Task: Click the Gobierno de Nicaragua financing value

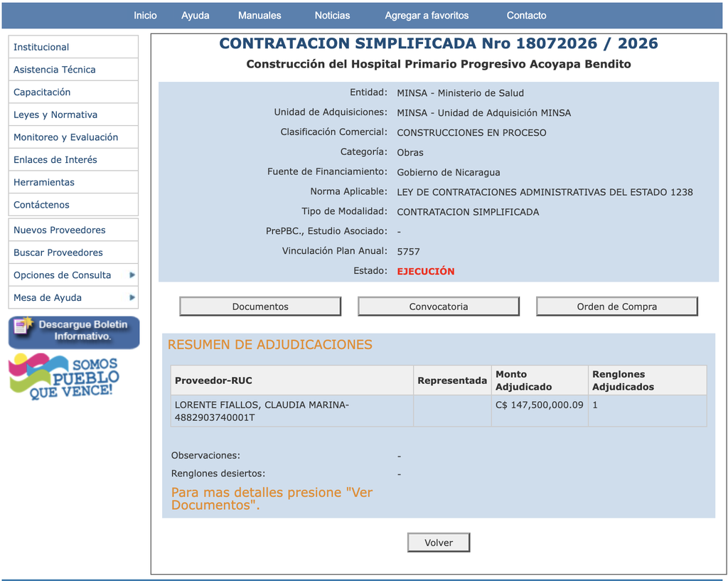Action: click(449, 172)
